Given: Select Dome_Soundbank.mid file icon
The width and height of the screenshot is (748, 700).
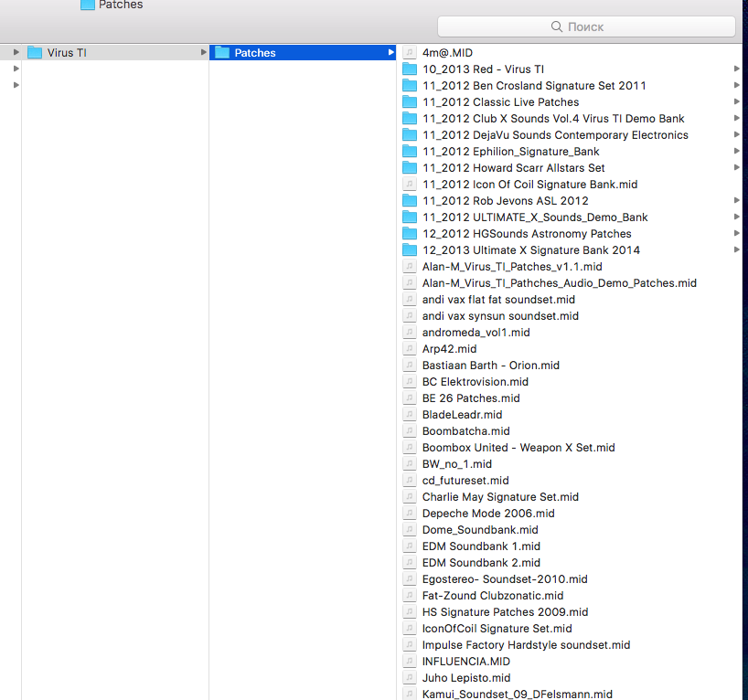Looking at the screenshot, I should pyautogui.click(x=410, y=530).
